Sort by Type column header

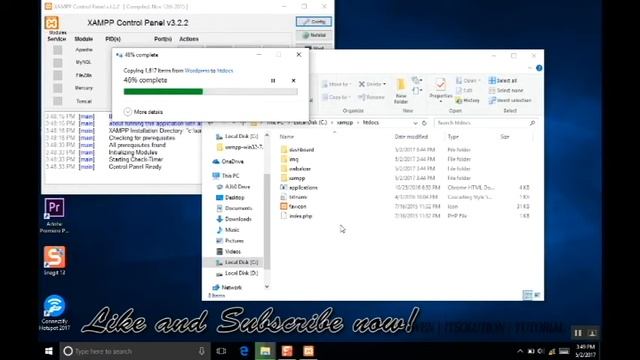click(453, 137)
